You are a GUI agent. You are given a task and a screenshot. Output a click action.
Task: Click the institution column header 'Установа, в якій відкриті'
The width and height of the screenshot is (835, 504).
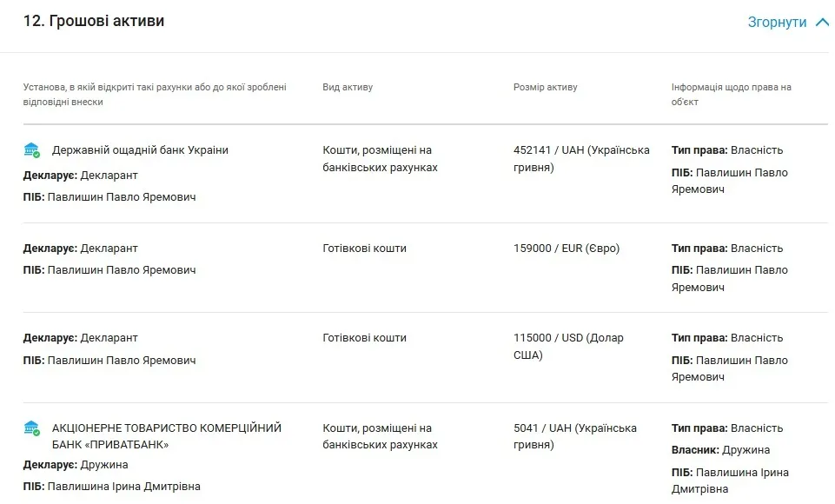155,95
